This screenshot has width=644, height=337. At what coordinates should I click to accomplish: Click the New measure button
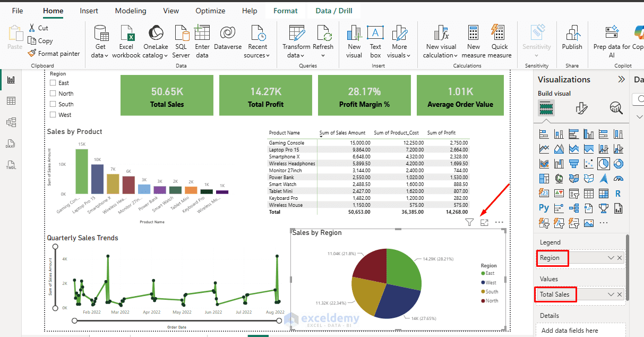point(474,41)
